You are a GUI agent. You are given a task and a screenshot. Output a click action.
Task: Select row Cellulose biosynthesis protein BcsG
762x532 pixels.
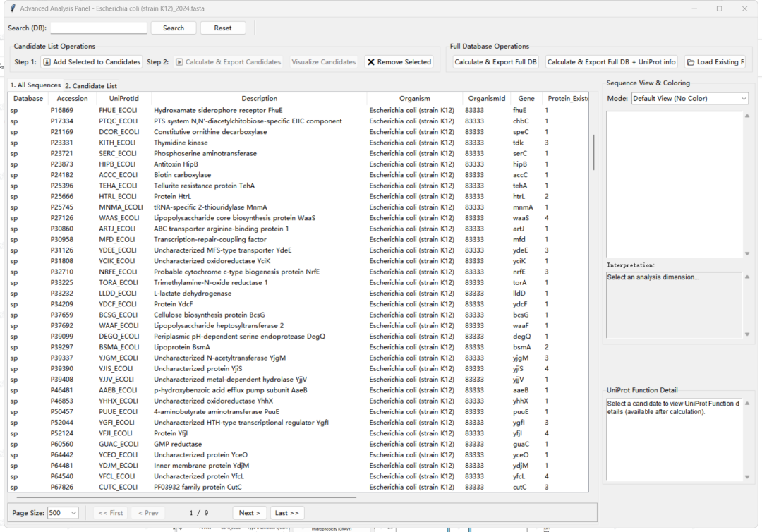(298, 315)
